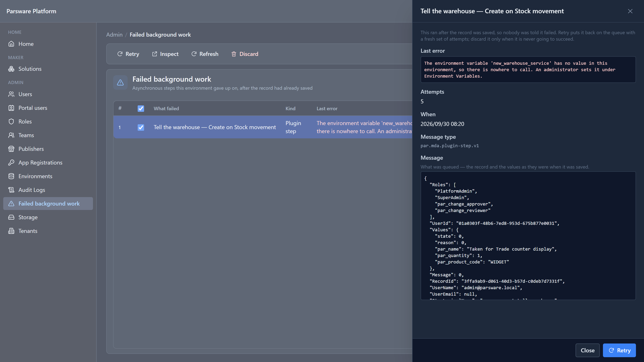Image resolution: width=644 pixels, height=362 pixels.
Task: Click the Publishers storefront icon
Action: (x=11, y=149)
